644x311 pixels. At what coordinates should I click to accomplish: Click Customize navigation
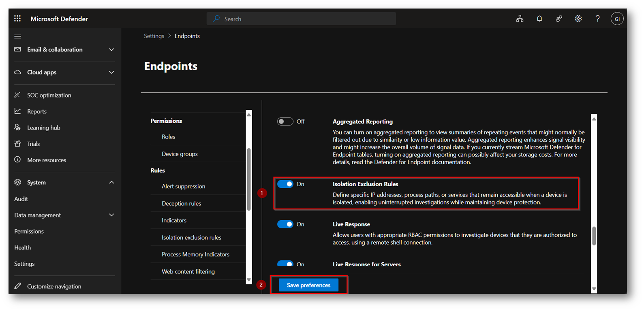pos(54,286)
